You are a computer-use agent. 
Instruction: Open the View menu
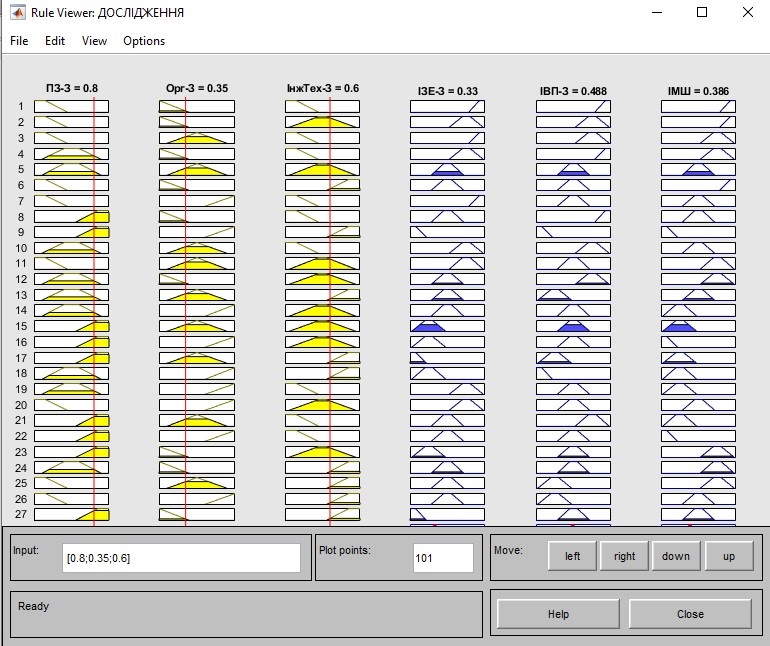(94, 41)
